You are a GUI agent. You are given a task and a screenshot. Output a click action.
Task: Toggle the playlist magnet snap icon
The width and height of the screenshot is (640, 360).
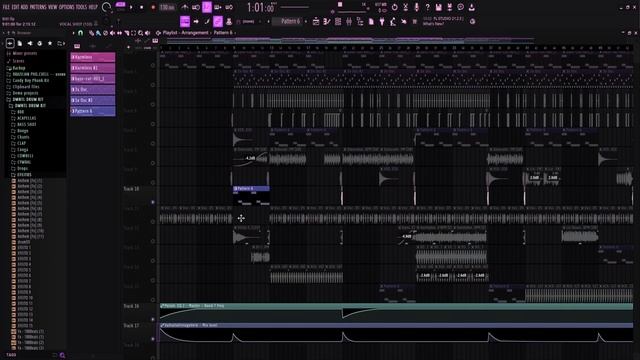pyautogui.click(x=80, y=33)
